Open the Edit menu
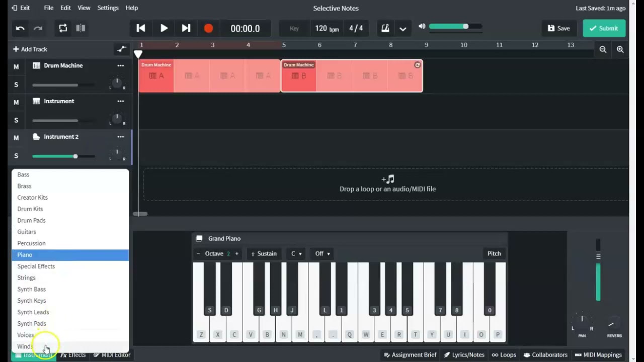Screen dimensions: 644x362 click(x=65, y=8)
